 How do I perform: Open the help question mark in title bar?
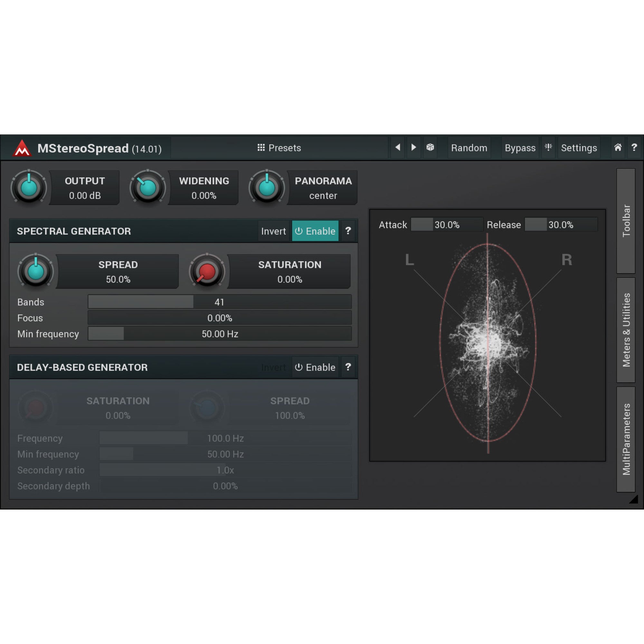(x=634, y=147)
